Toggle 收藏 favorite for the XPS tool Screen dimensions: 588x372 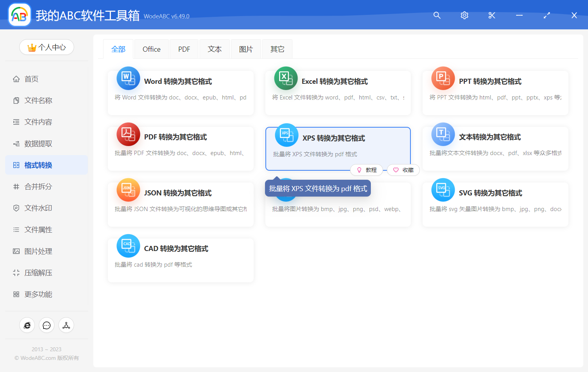[x=403, y=170]
